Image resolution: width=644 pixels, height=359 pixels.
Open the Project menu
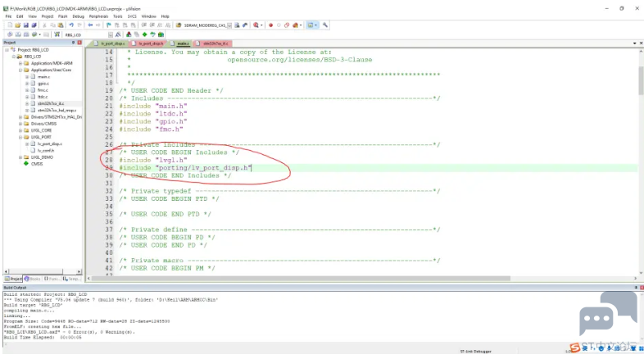(48, 16)
